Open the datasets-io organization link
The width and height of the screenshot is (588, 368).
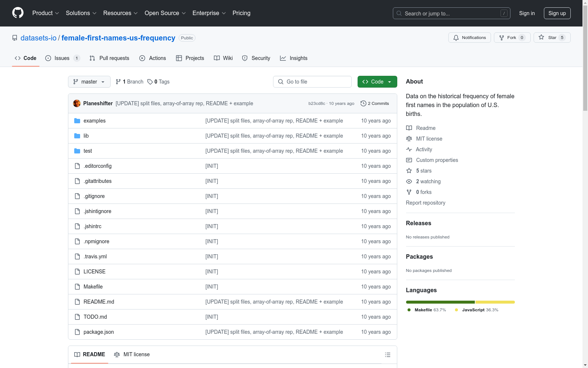click(39, 38)
